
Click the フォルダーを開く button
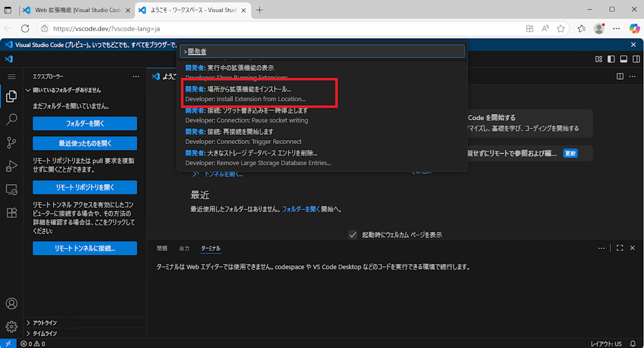(85, 124)
